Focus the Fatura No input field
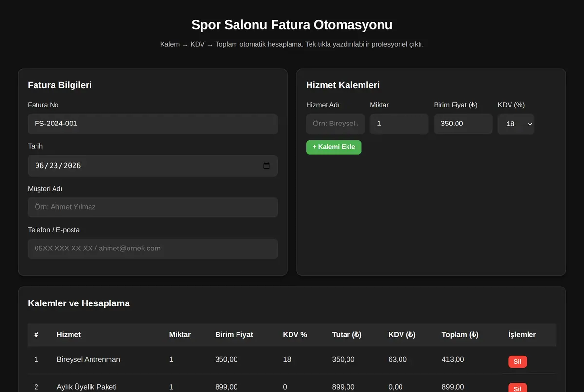The height and width of the screenshot is (392, 584). point(153,124)
